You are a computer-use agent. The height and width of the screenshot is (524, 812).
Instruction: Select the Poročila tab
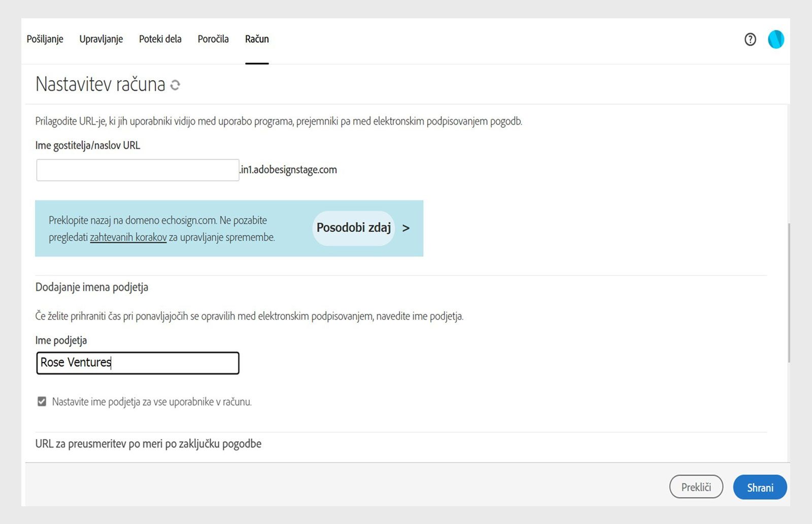pos(213,39)
